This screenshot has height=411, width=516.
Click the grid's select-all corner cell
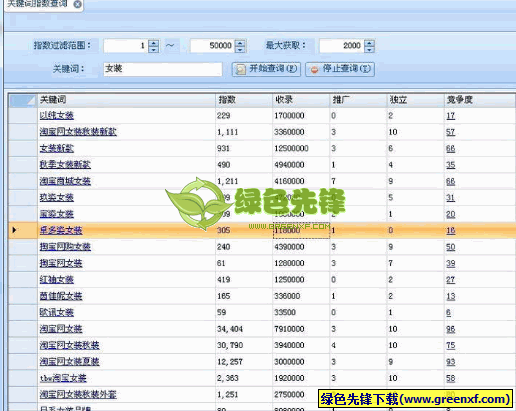click(x=23, y=100)
